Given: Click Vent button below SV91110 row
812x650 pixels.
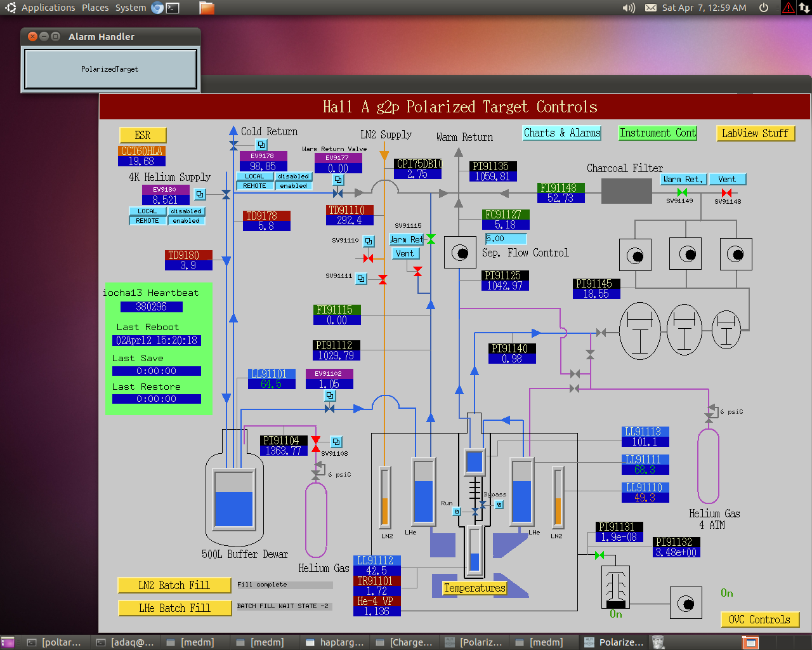Looking at the screenshot, I should [405, 253].
